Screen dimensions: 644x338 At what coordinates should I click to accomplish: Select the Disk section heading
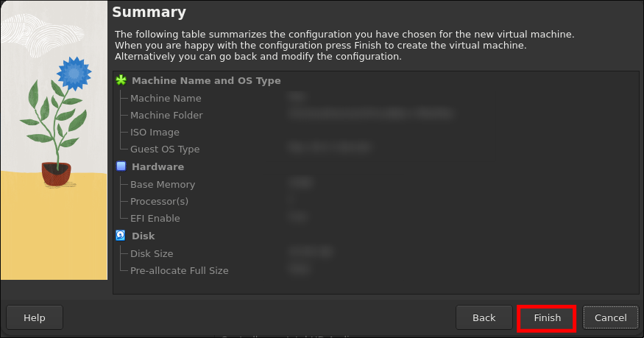[144, 236]
